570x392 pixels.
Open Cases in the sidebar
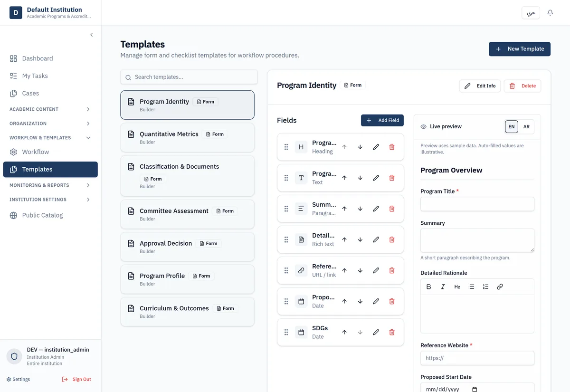[x=50, y=94]
